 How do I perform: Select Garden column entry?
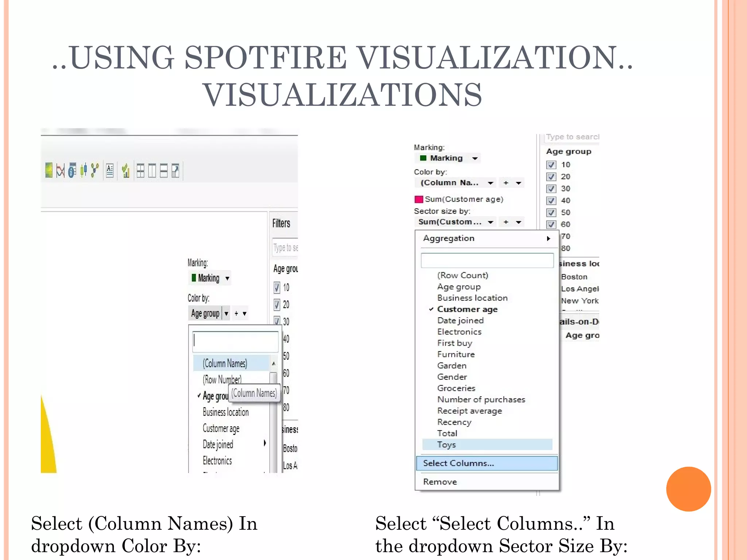pyautogui.click(x=452, y=366)
